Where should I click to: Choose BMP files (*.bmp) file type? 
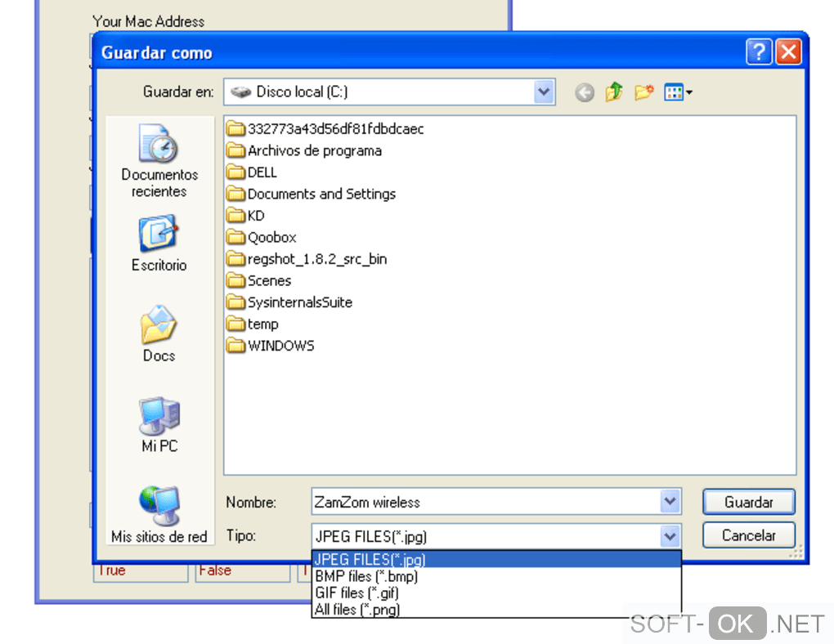point(495,576)
